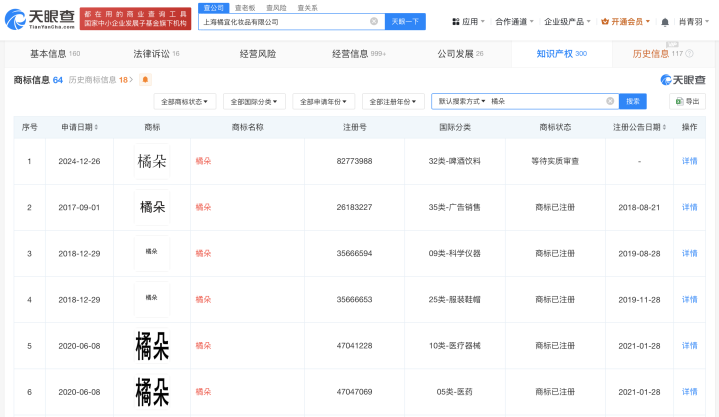Clear the trademark keyword 橘朵 filter
This screenshot has width=719, height=417.
point(610,101)
